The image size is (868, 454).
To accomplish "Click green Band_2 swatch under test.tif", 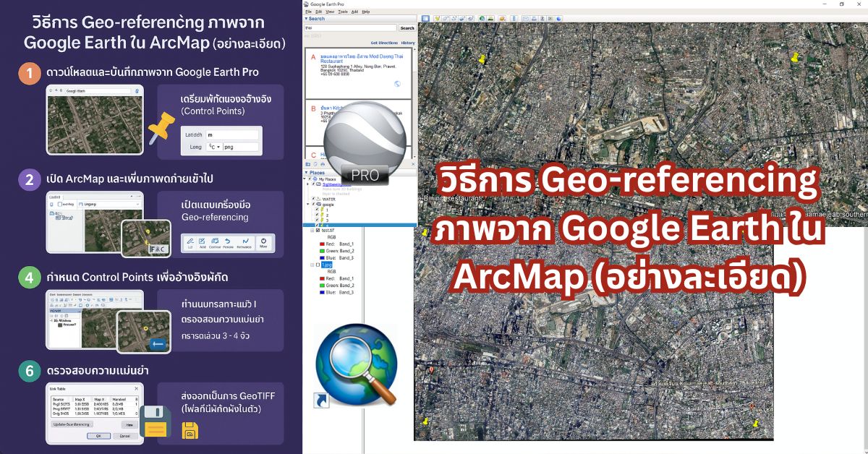I will tap(322, 251).
